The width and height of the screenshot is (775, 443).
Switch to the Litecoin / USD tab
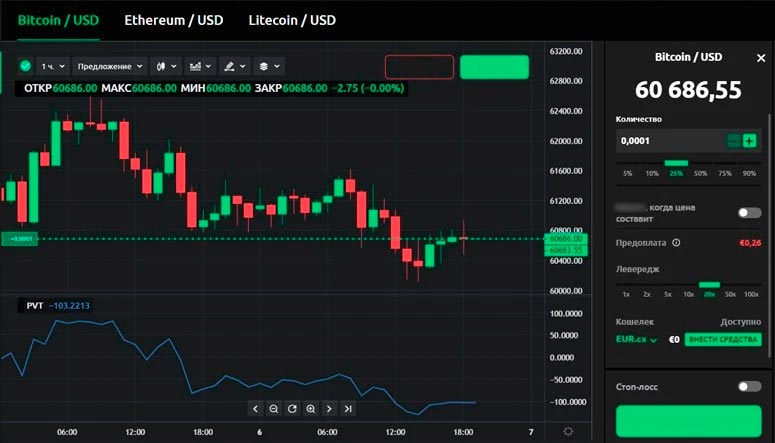[292, 20]
